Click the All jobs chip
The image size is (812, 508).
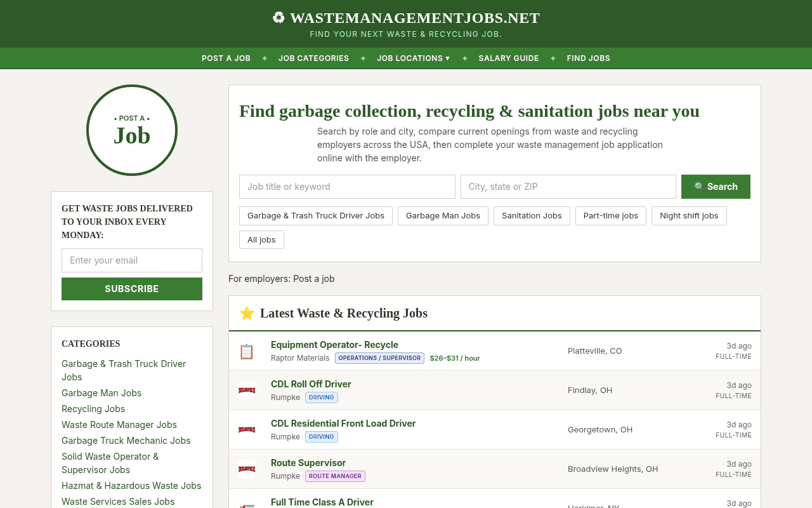tap(261, 240)
